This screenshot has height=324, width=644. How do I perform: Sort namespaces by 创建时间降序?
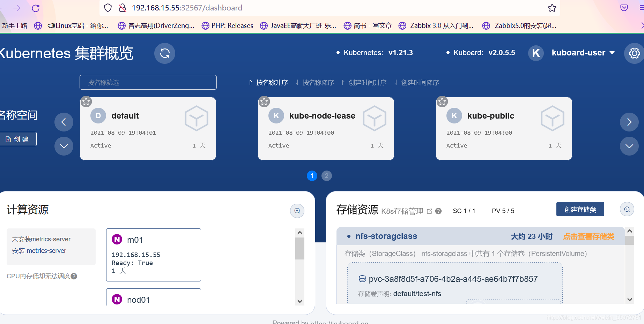(416, 83)
